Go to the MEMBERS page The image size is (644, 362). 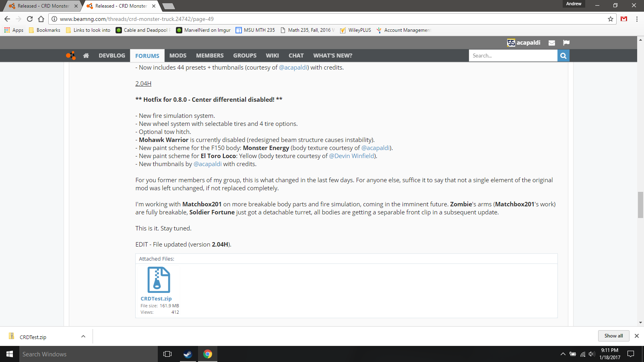210,56
